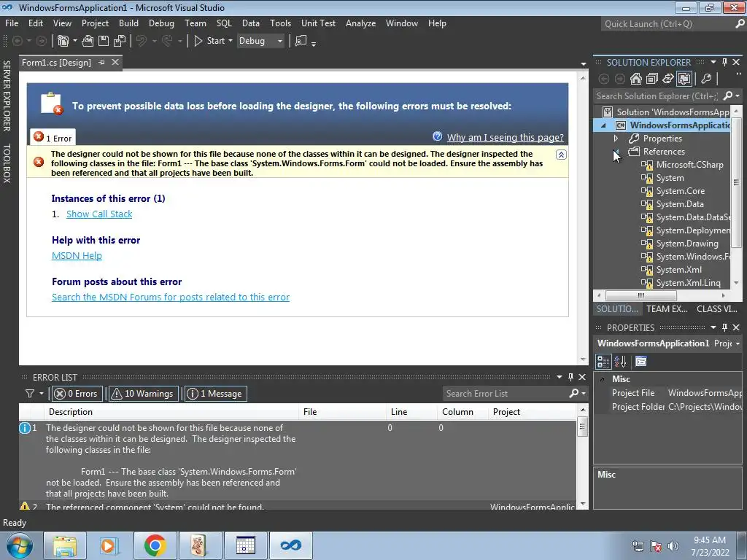Toggle the 10 Warnings filter
This screenshot has width=747, height=560.
[x=142, y=393]
